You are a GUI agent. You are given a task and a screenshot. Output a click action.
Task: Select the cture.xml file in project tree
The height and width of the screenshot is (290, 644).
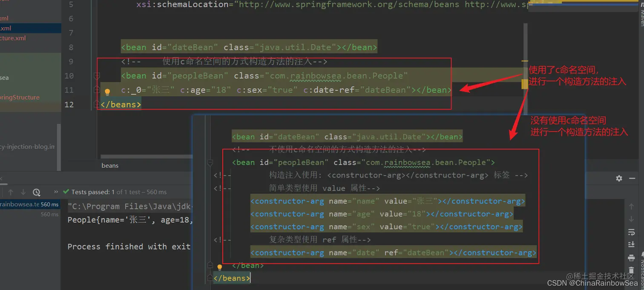[x=13, y=38]
